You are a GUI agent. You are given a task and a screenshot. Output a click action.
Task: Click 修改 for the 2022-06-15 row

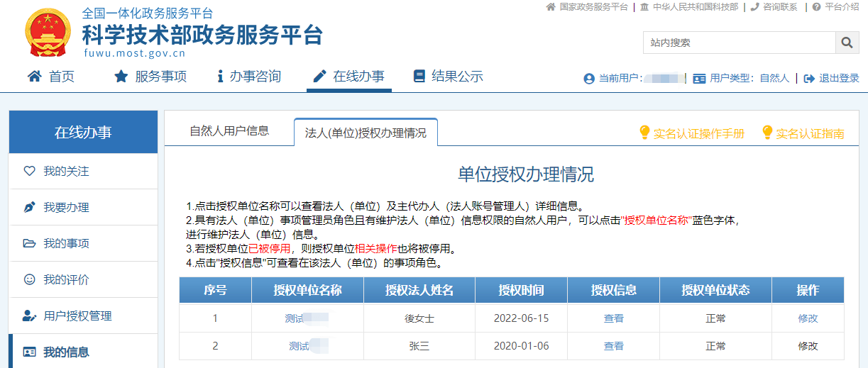tap(808, 318)
